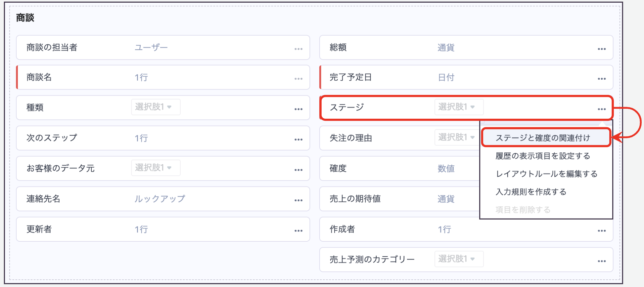Expand the 種類 選択肢1 dropdown
This screenshot has width=644, height=287.
156,107
